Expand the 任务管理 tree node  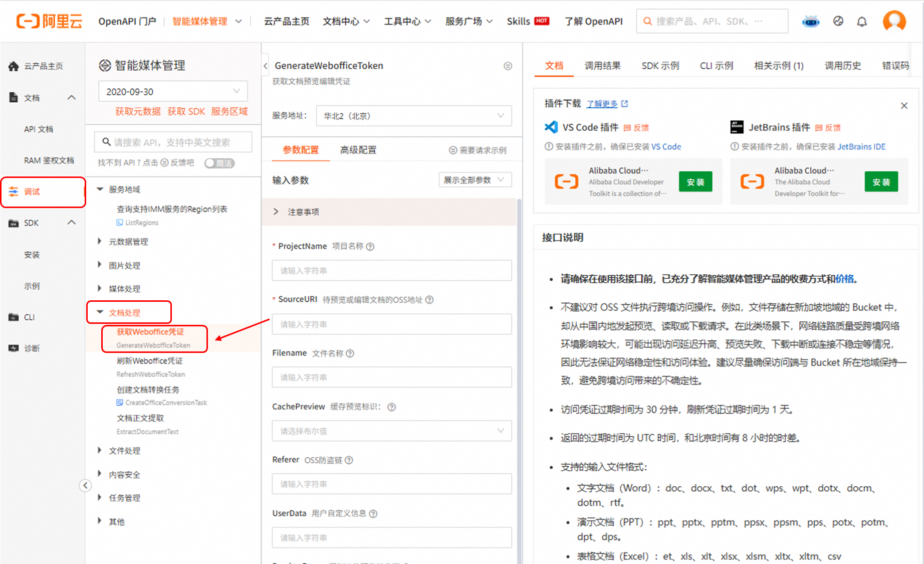click(x=100, y=497)
